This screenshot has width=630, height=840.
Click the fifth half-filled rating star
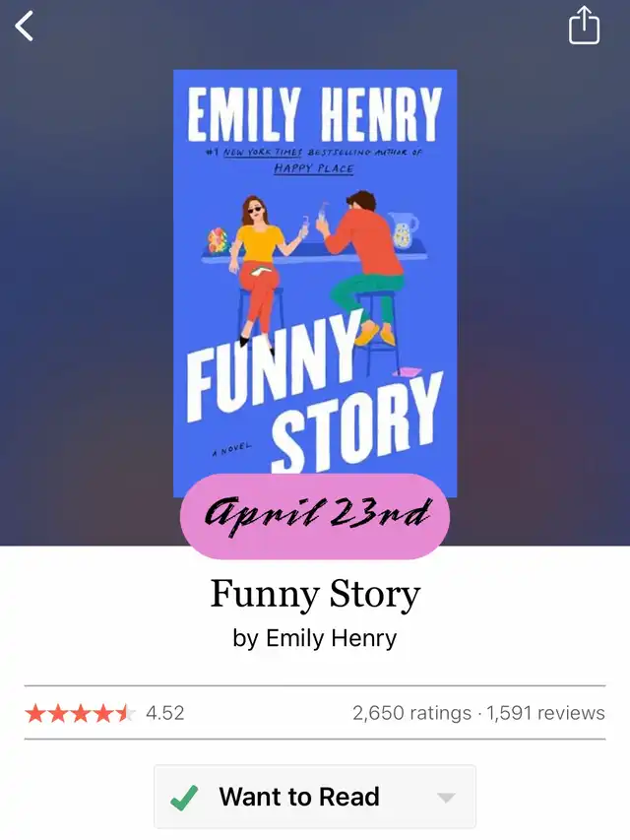(x=126, y=713)
